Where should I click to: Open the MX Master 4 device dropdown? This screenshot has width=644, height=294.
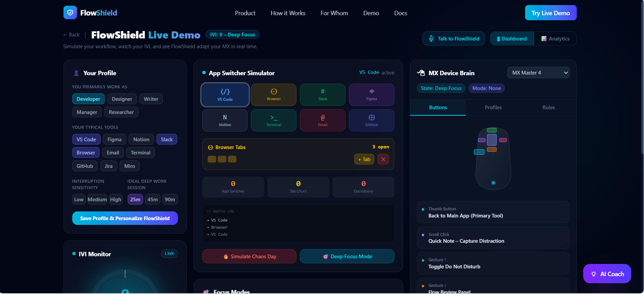[538, 72]
